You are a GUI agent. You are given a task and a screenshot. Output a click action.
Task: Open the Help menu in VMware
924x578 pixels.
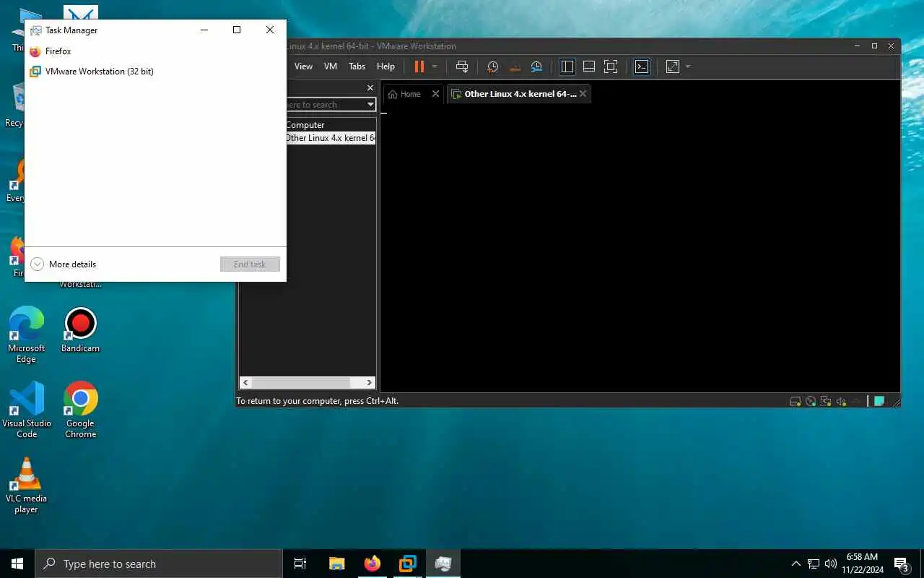tap(386, 66)
